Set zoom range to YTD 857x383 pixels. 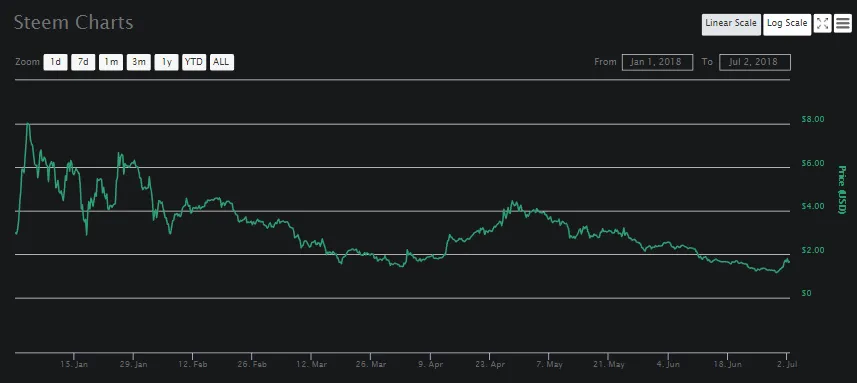(194, 62)
